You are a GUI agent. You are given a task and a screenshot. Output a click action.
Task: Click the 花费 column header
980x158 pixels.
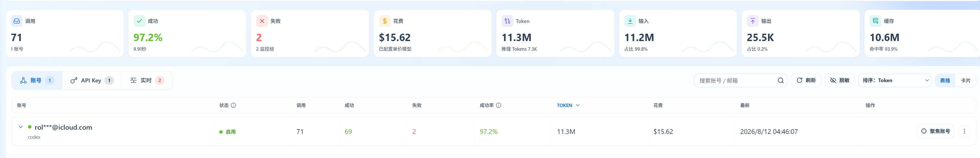(658, 105)
